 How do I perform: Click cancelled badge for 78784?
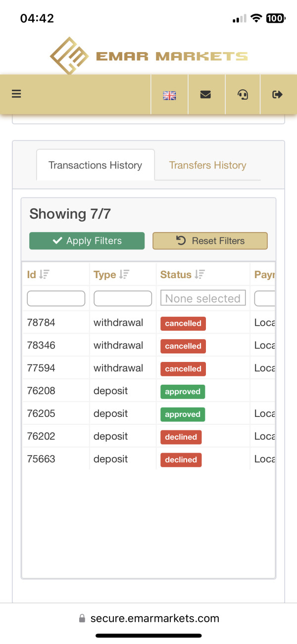click(183, 323)
